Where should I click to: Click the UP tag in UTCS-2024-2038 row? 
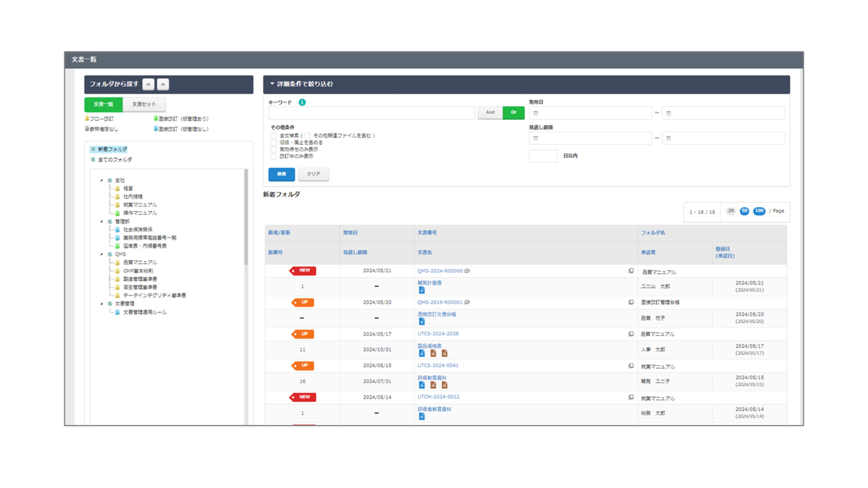[303, 334]
